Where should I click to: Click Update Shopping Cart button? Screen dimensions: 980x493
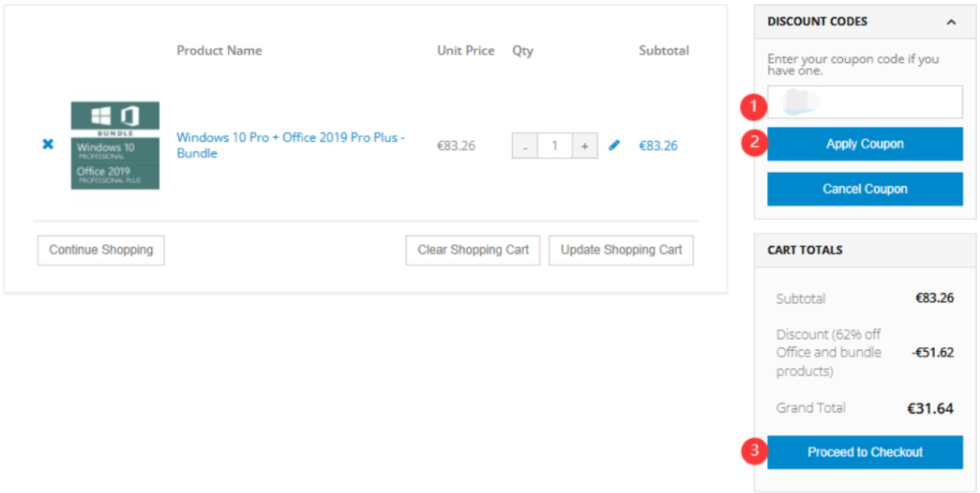pyautogui.click(x=621, y=251)
